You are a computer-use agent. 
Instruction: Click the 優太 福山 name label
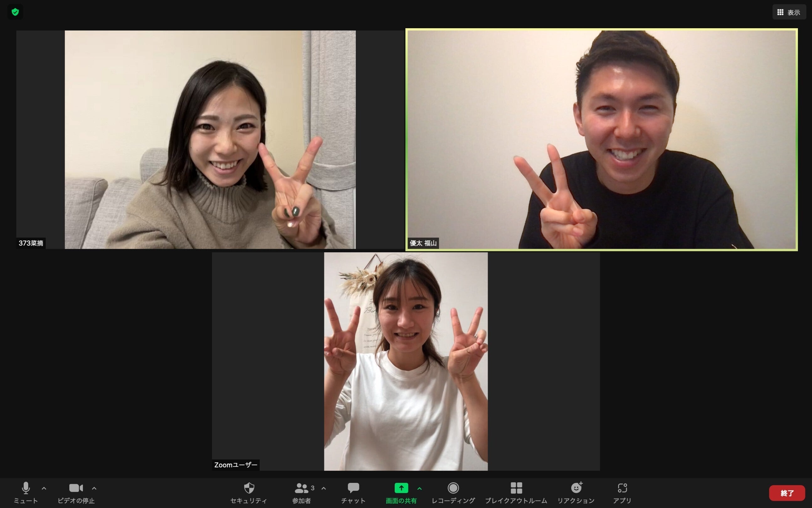coord(423,243)
